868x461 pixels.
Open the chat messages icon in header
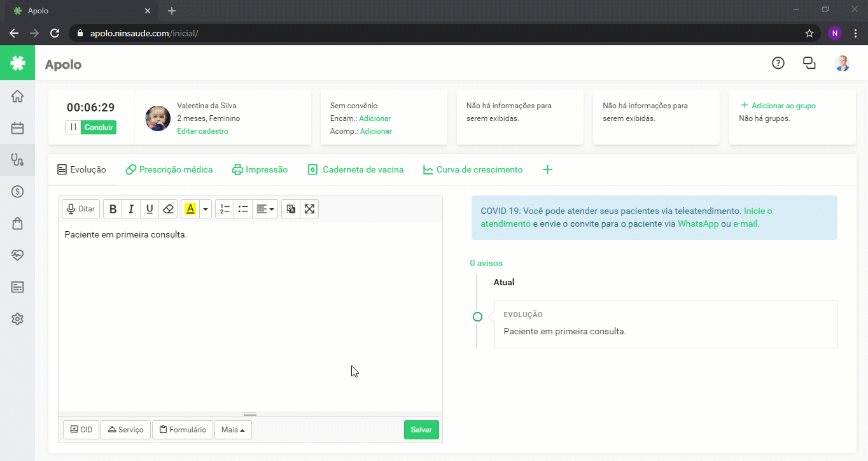[809, 63]
